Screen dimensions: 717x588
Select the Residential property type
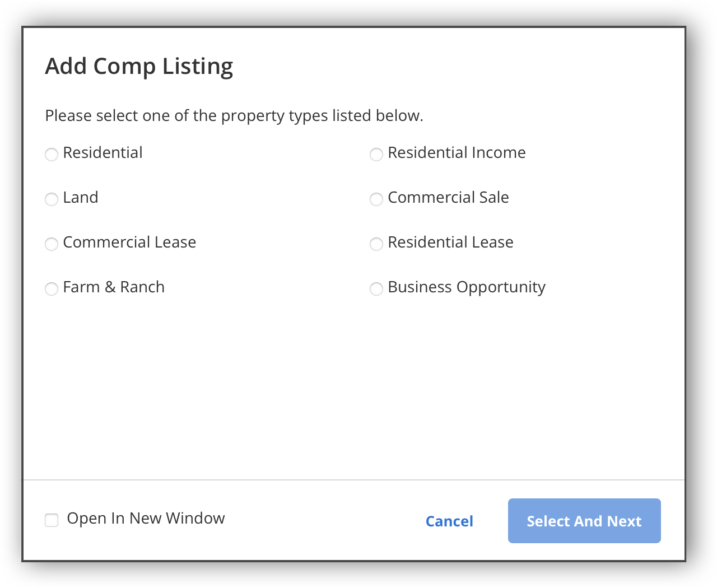pos(51,155)
